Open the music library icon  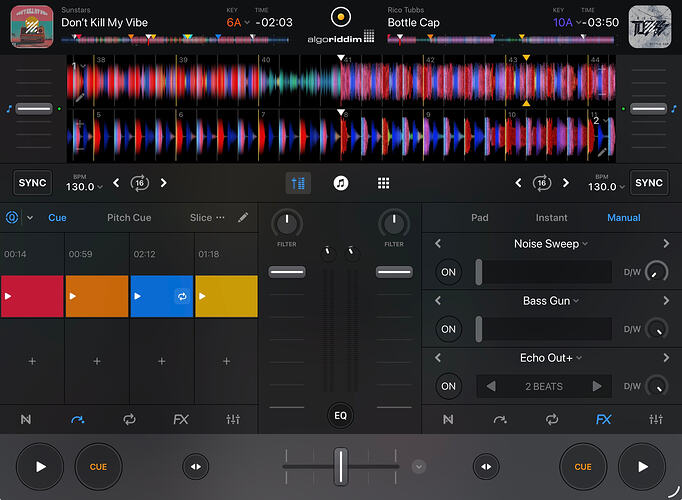coord(341,183)
